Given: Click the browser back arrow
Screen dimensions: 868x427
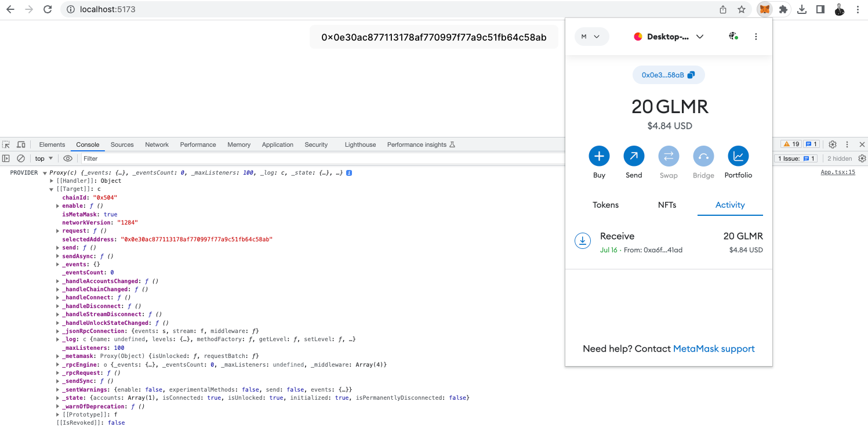Looking at the screenshot, I should pyautogui.click(x=10, y=9).
